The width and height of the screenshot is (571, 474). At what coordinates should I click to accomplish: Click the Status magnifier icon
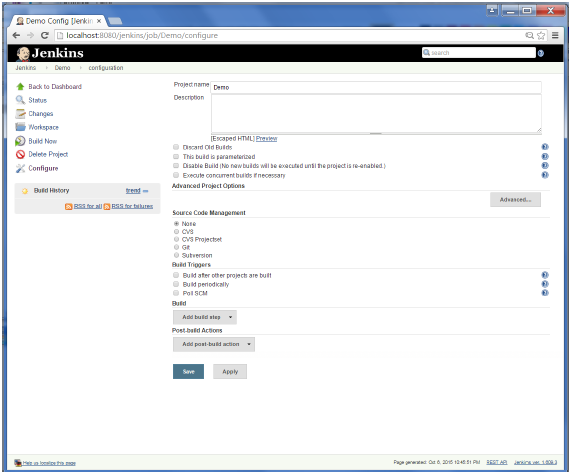click(x=20, y=100)
